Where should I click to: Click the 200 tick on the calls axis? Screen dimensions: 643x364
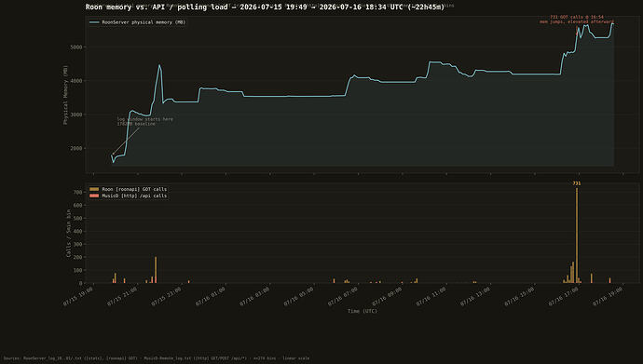click(78, 257)
